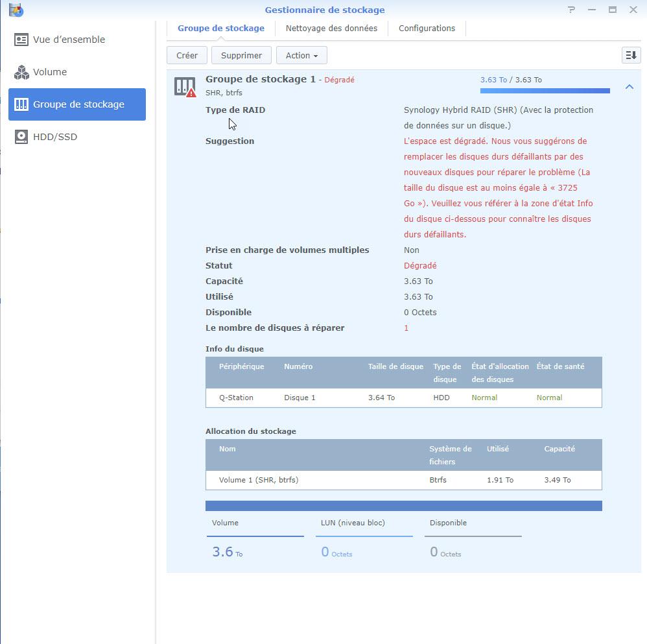
Task: Click the Nom column header in allocation table
Action: pyautogui.click(x=228, y=449)
